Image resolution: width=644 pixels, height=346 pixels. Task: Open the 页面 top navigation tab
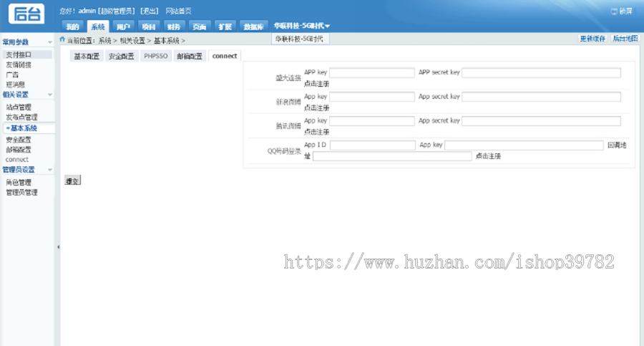click(x=199, y=27)
